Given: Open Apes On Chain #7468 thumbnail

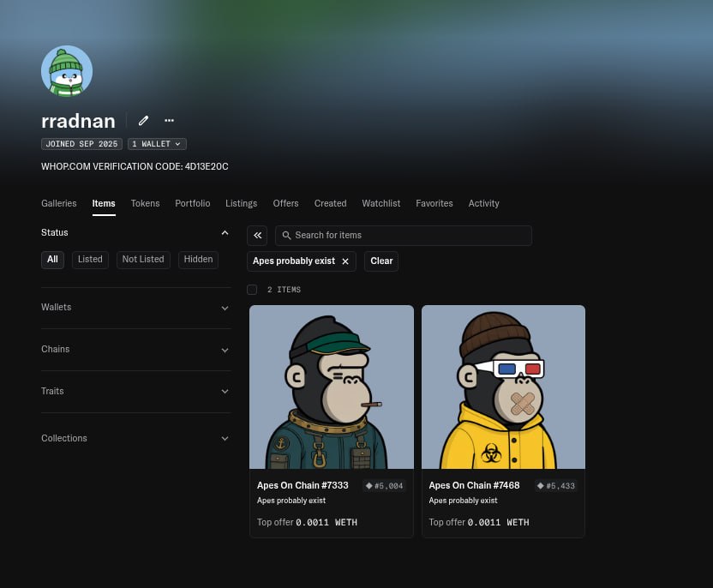Looking at the screenshot, I should pos(503,387).
